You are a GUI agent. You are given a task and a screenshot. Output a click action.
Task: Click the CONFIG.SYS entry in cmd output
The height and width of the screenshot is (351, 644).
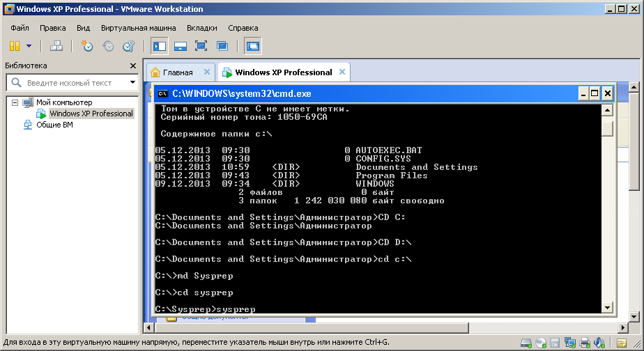point(383,159)
